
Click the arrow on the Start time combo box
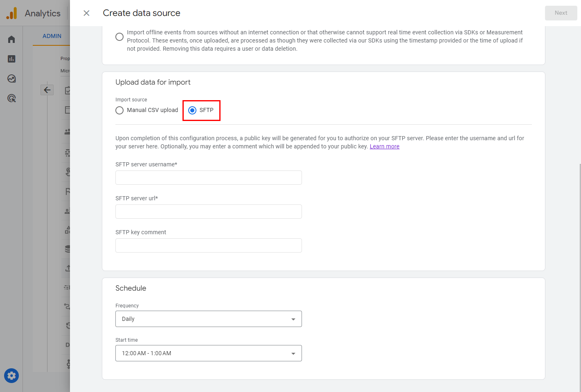tap(293, 354)
